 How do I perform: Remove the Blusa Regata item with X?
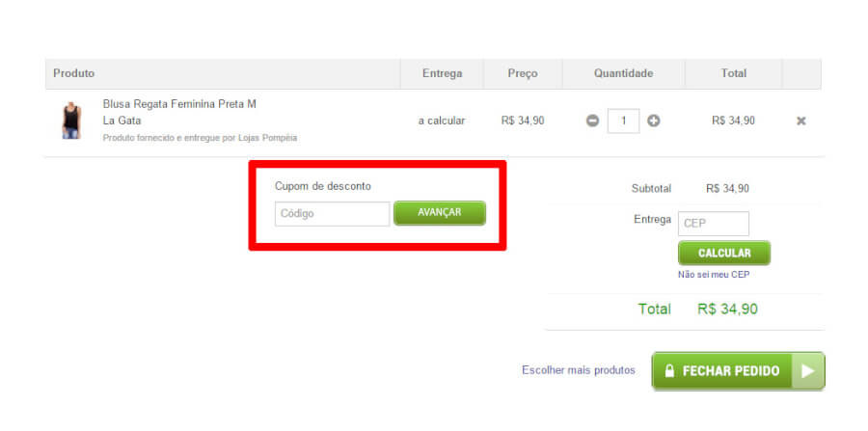(x=800, y=121)
